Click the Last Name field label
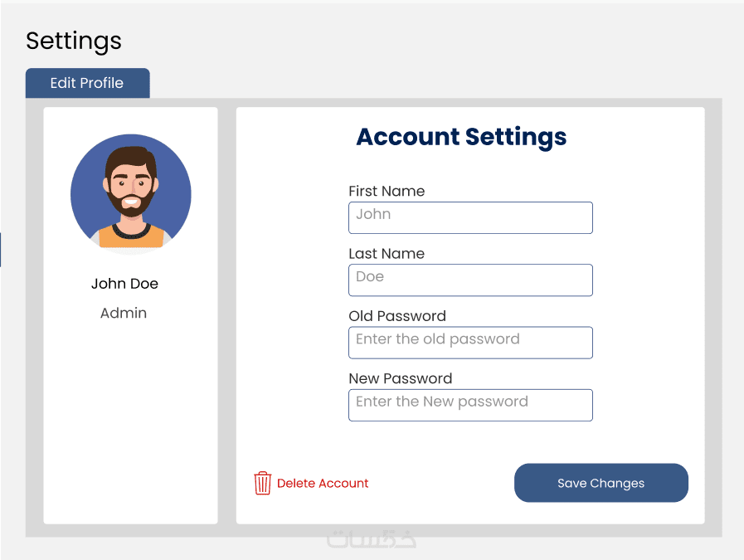This screenshot has width=744, height=560. 387,254
